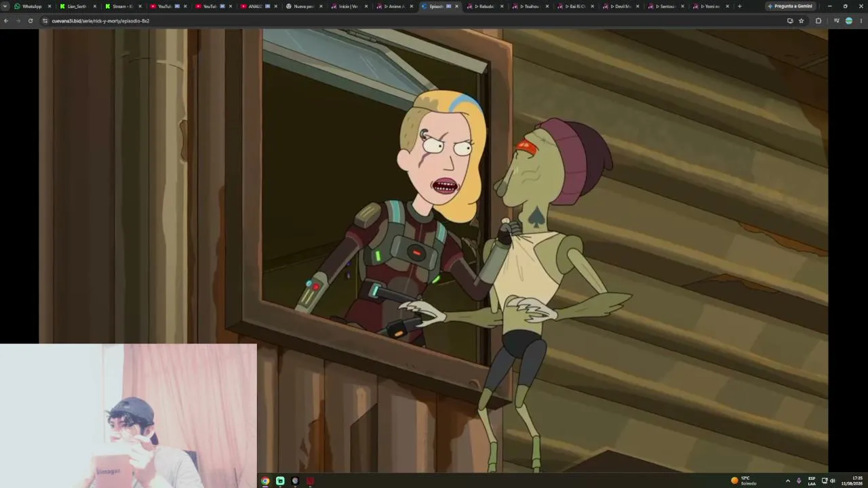Open the ESP LAA language indicator
The width and height of the screenshot is (868, 488).
point(812,481)
